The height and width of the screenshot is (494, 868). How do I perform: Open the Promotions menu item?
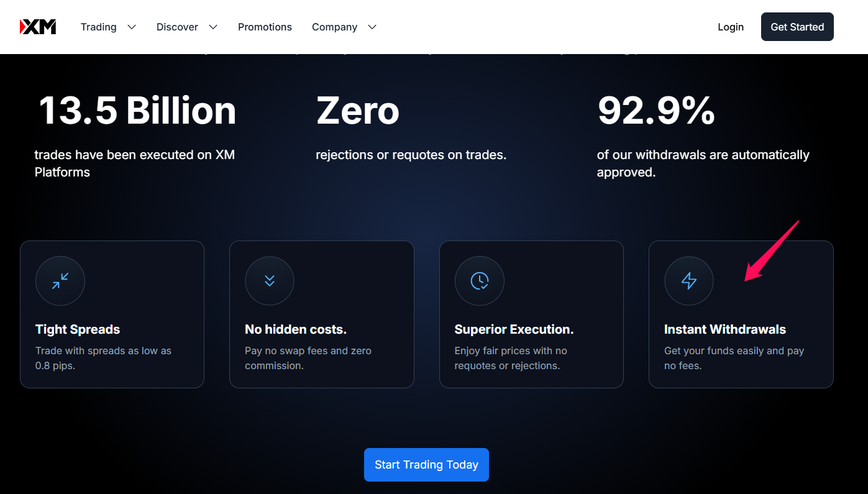(265, 27)
